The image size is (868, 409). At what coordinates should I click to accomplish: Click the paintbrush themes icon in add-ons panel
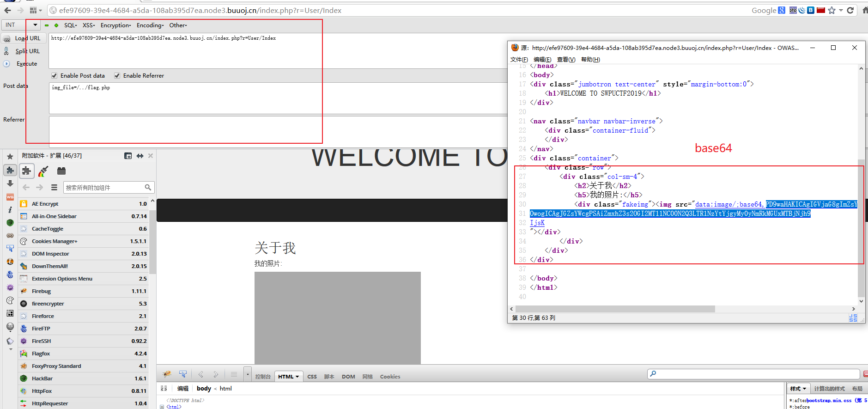43,171
